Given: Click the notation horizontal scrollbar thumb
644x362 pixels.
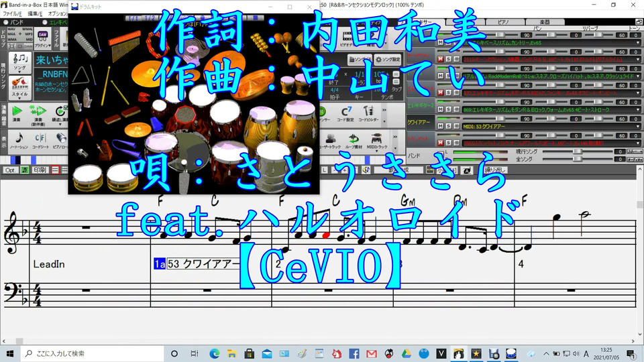Looking at the screenshot, I should pos(19,341).
